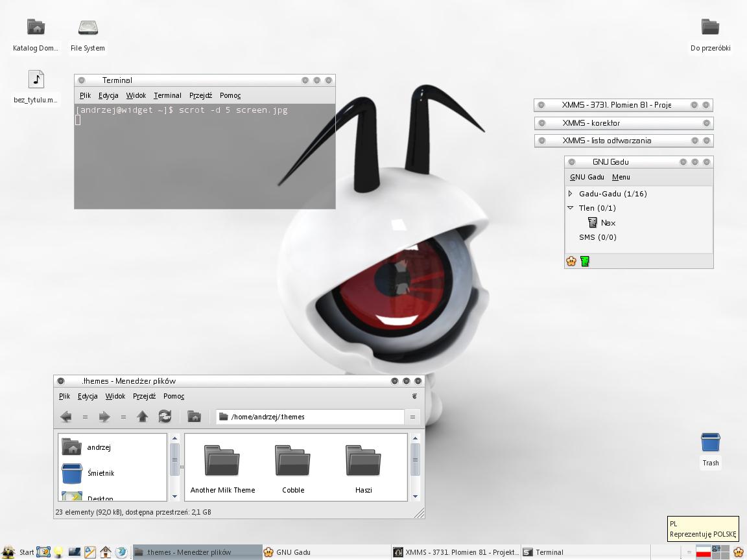Select the bez_tytulu music file icon
The height and width of the screenshot is (560, 747).
36,79
